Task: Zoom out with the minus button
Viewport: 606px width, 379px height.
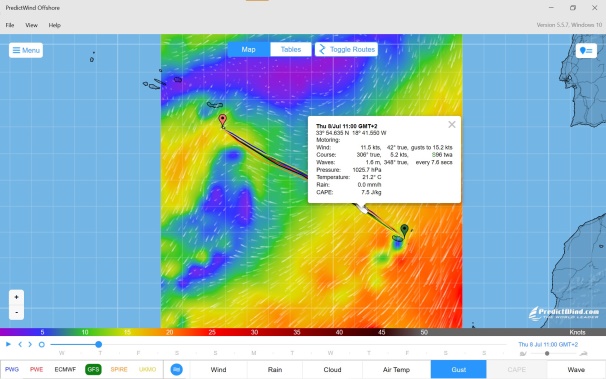Action: 16,312
